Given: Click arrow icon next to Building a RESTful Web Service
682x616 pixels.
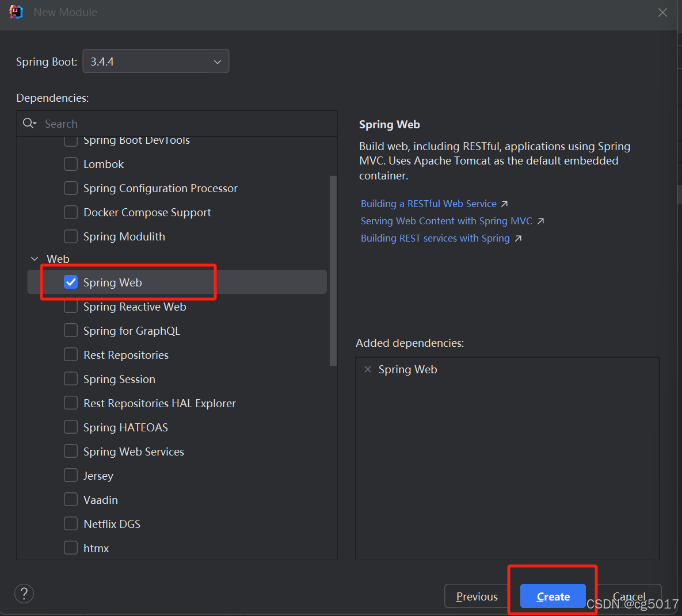Looking at the screenshot, I should (505, 204).
